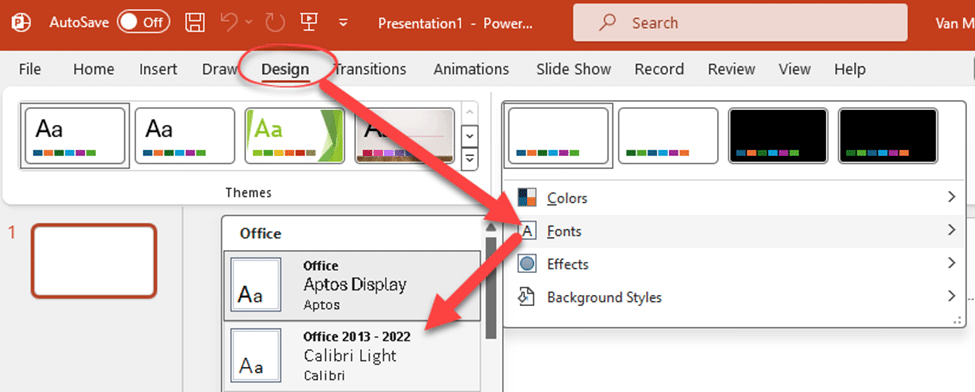This screenshot has width=975, height=392.
Task: Expand the Effects chevron arrow
Action: pyautogui.click(x=951, y=263)
